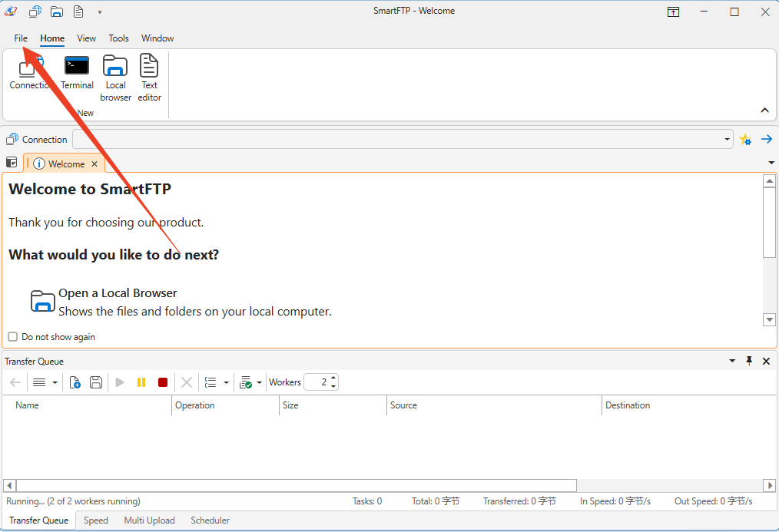Click the Open a Local Browser link
779x532 pixels.
point(118,293)
